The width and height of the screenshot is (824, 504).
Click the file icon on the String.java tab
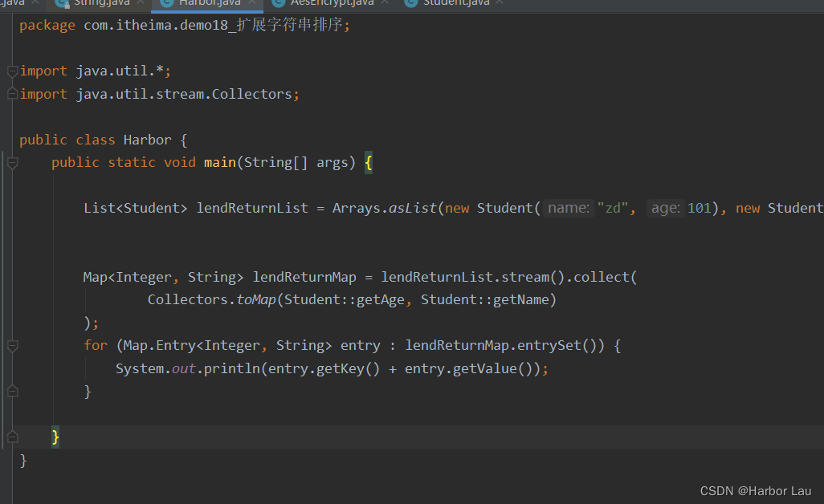(x=61, y=4)
